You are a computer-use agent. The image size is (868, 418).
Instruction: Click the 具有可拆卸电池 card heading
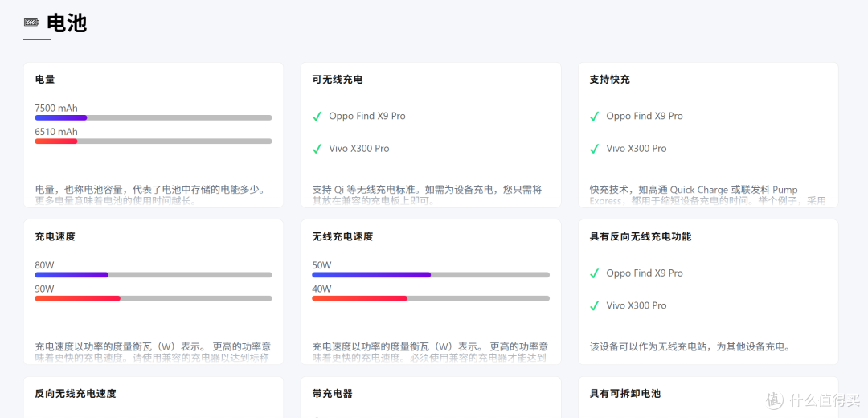624,394
